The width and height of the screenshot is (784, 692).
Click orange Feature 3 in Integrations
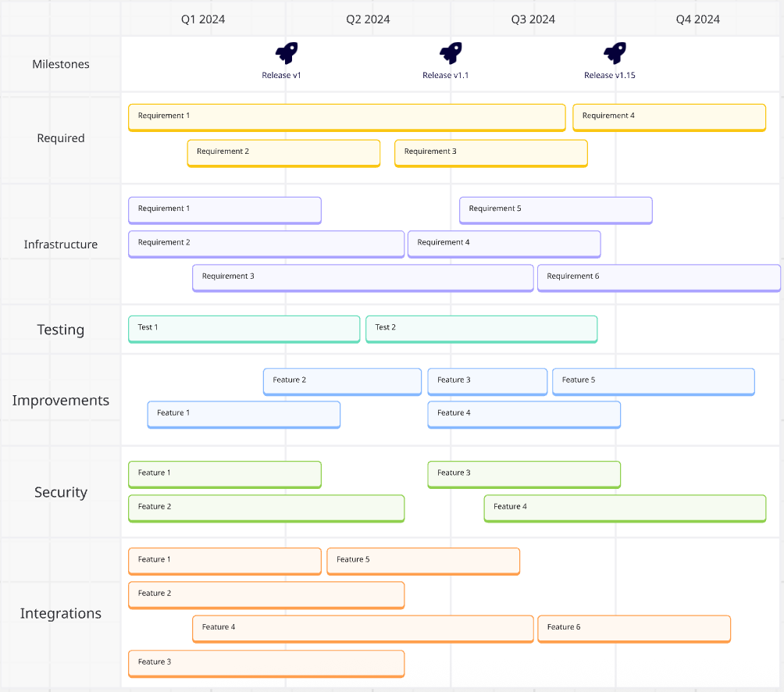(265, 663)
